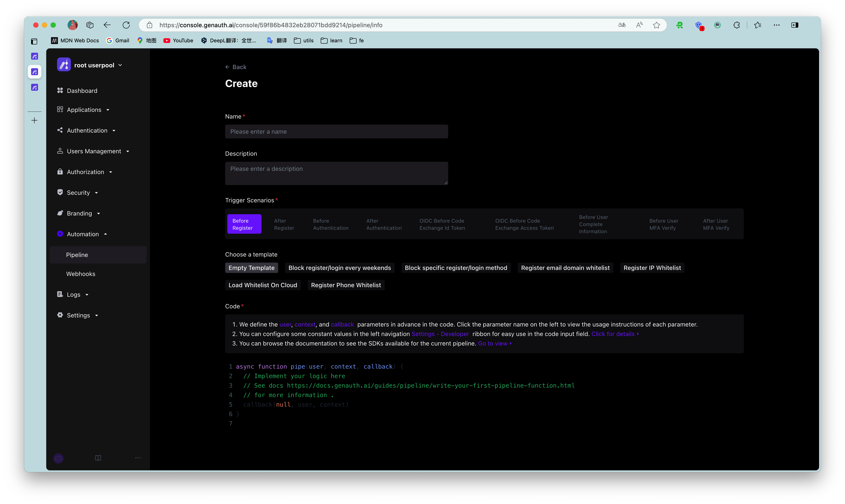Click the read aloud icon in address bar
This screenshot has height=504, width=845.
639,25
